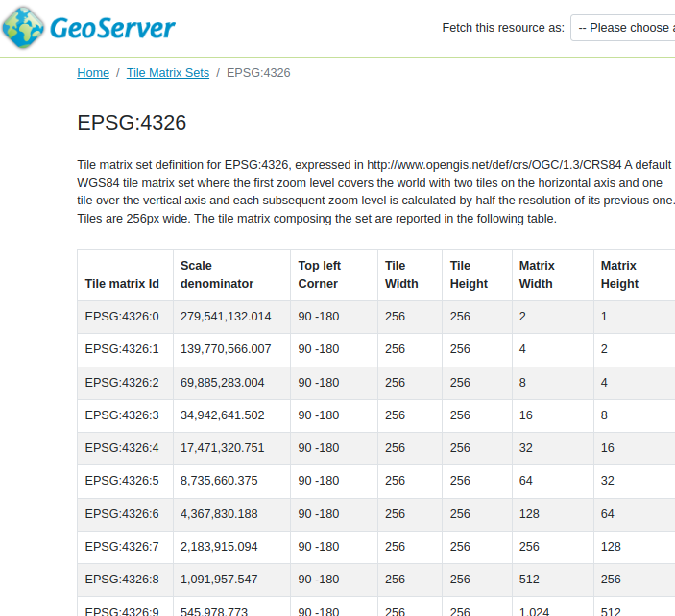Open the 'Fetch this resource as' dropdown
675x616 pixels.
[x=622, y=28]
